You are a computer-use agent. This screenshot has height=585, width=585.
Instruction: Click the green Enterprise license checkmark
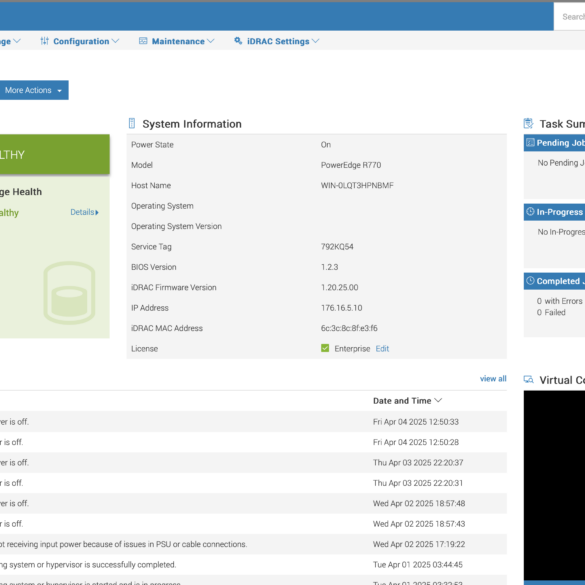tap(325, 348)
